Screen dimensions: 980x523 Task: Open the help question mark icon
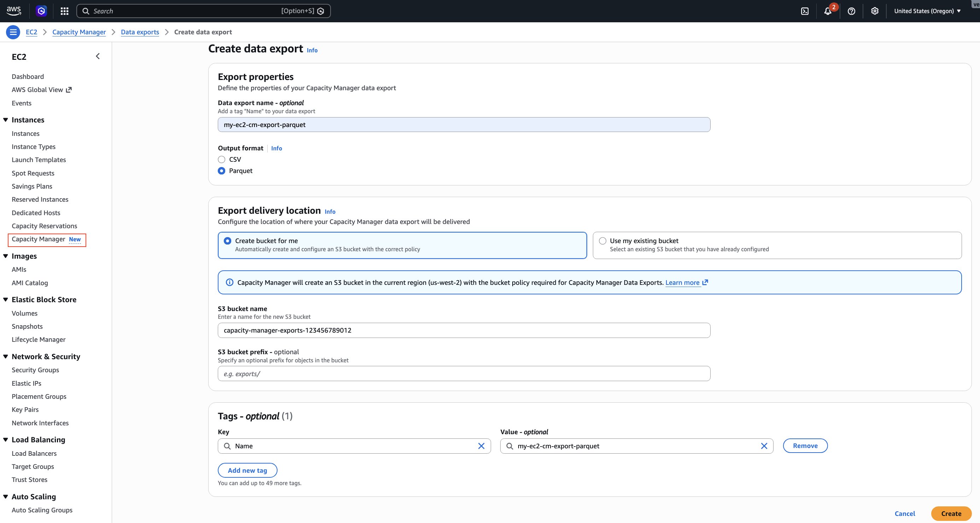click(851, 11)
